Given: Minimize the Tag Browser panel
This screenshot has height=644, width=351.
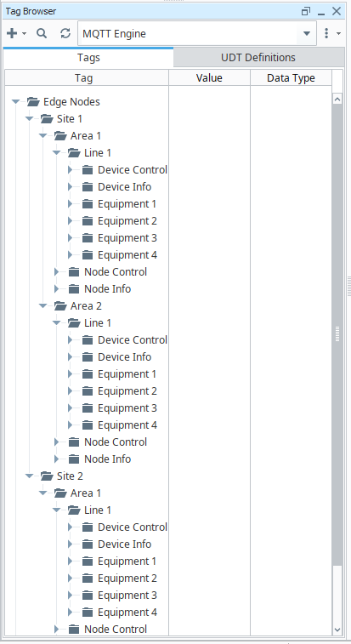Looking at the screenshot, I should [321, 12].
